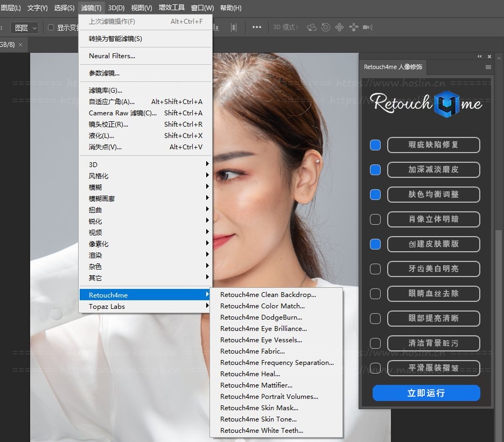Click the 3D pan (four-arrow) icon
The height and width of the screenshot is (442, 504).
[340, 27]
